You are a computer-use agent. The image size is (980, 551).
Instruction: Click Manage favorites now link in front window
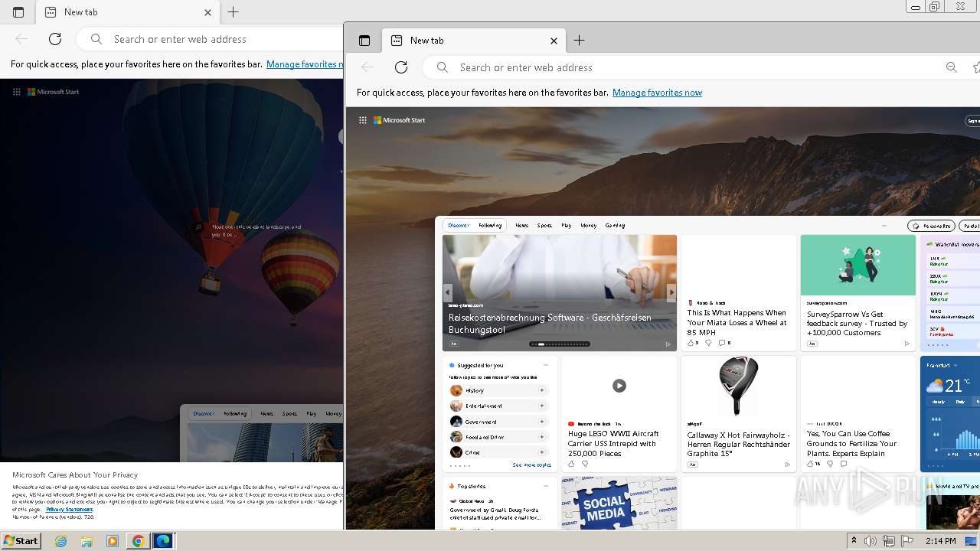coord(657,93)
